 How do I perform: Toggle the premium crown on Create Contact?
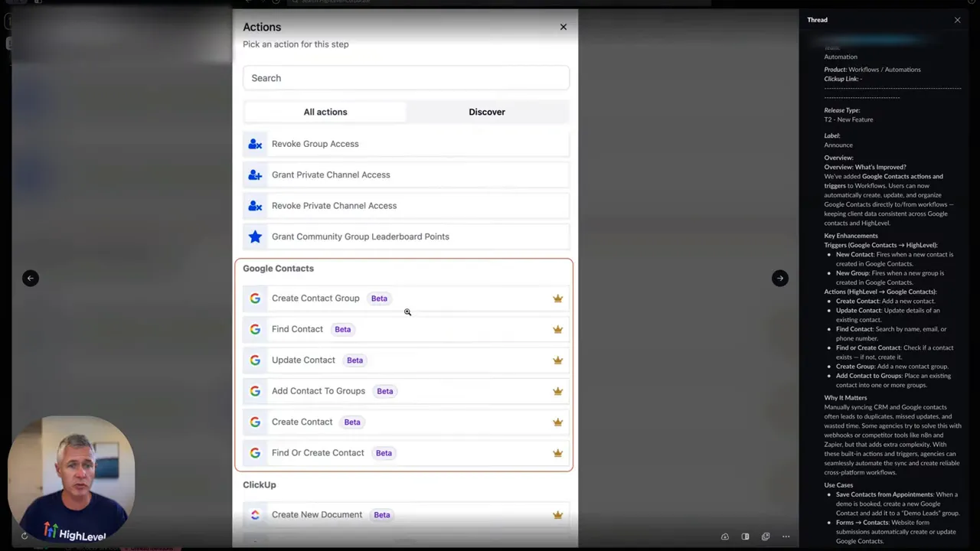click(x=557, y=422)
